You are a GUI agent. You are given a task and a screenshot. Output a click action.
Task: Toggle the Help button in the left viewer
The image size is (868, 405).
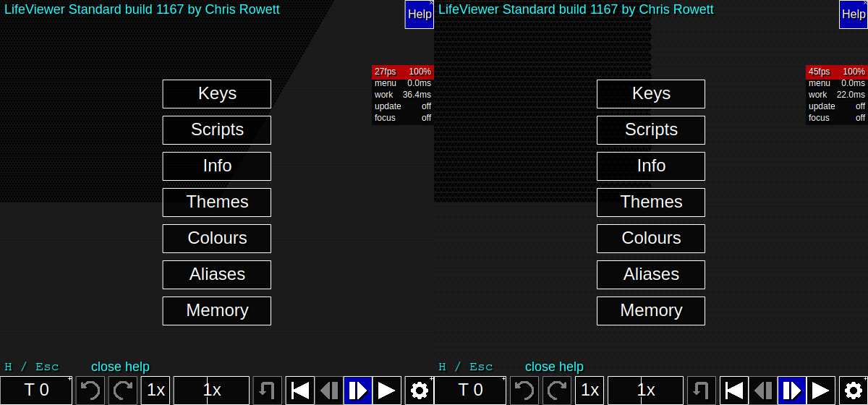click(420, 14)
